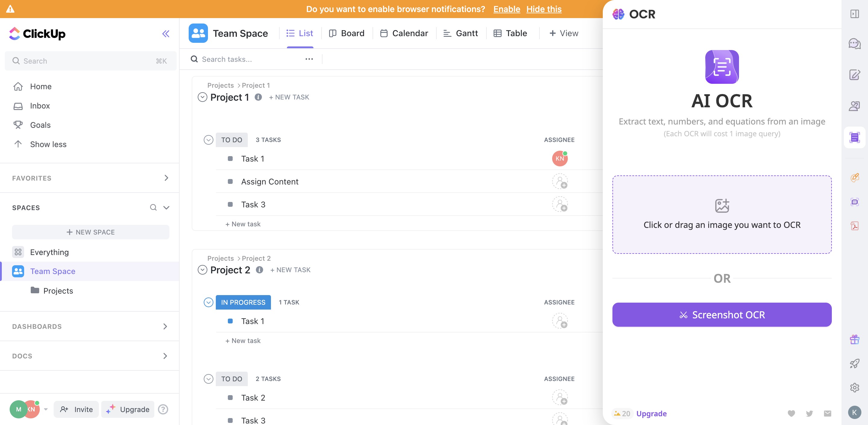Screen dimensions: 868x425
Task: Collapse the In Progress group
Action: click(x=209, y=302)
